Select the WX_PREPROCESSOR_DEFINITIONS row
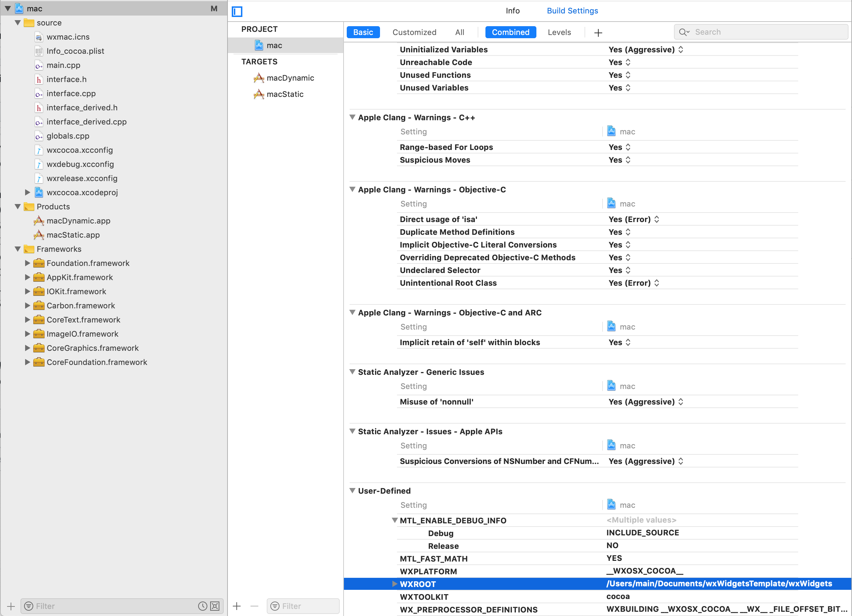The height and width of the screenshot is (616, 852). (x=597, y=609)
